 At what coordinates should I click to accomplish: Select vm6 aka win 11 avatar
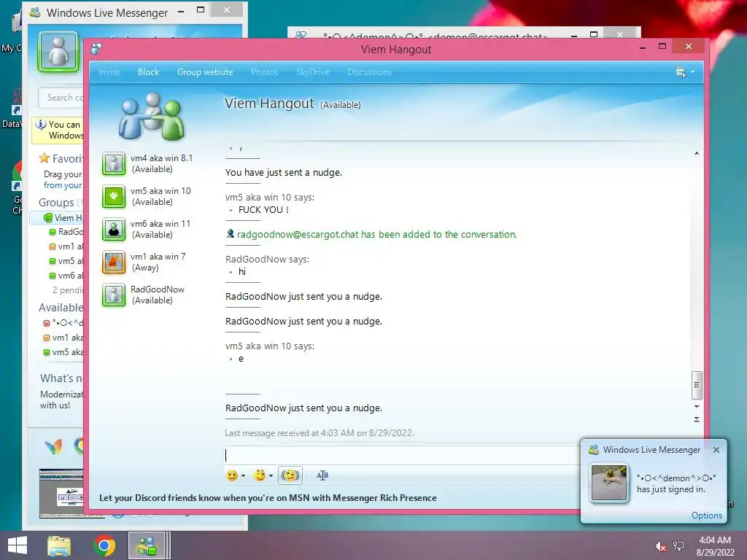pos(114,229)
